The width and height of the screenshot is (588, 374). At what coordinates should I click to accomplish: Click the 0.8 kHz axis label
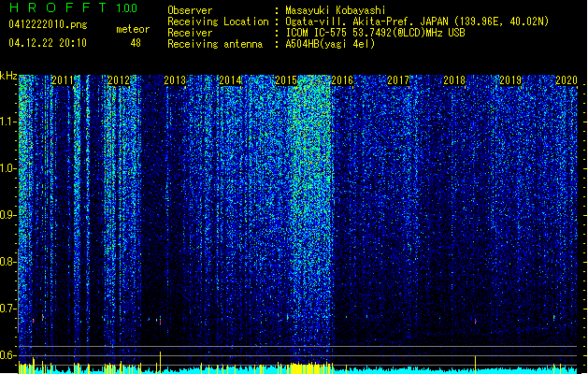click(8, 262)
